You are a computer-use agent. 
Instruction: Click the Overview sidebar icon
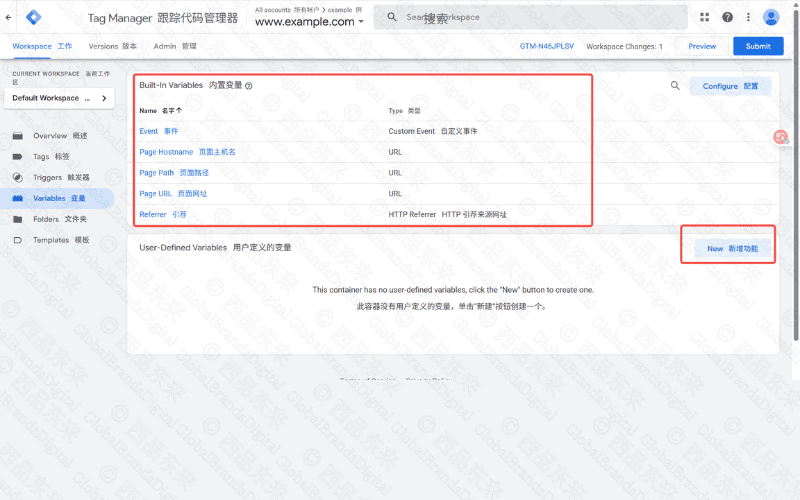tap(18, 136)
